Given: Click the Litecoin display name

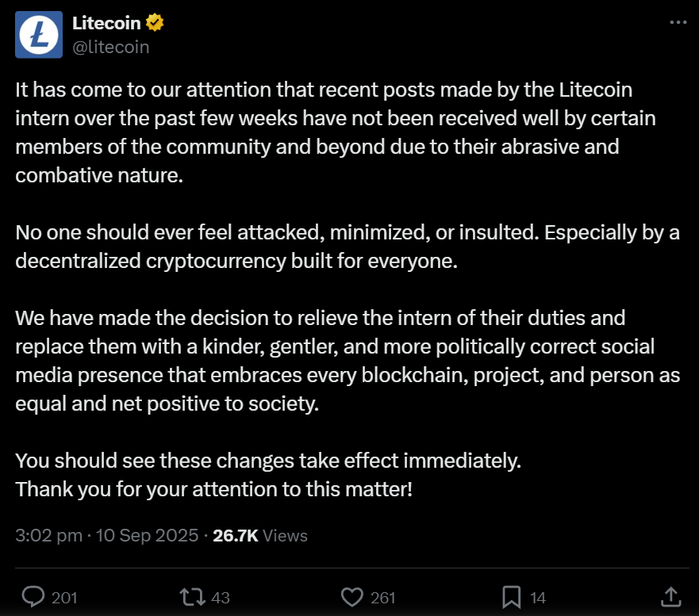Looking at the screenshot, I should [106, 23].
